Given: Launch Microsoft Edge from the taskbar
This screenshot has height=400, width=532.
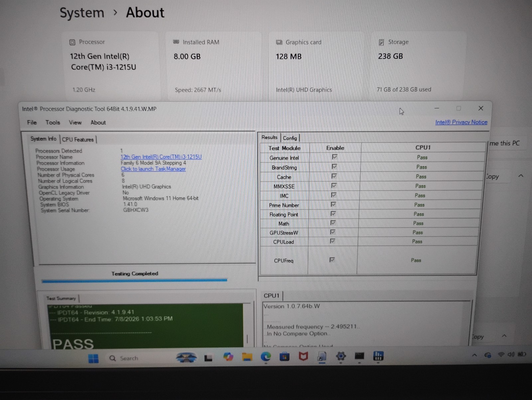Looking at the screenshot, I should (x=266, y=357).
